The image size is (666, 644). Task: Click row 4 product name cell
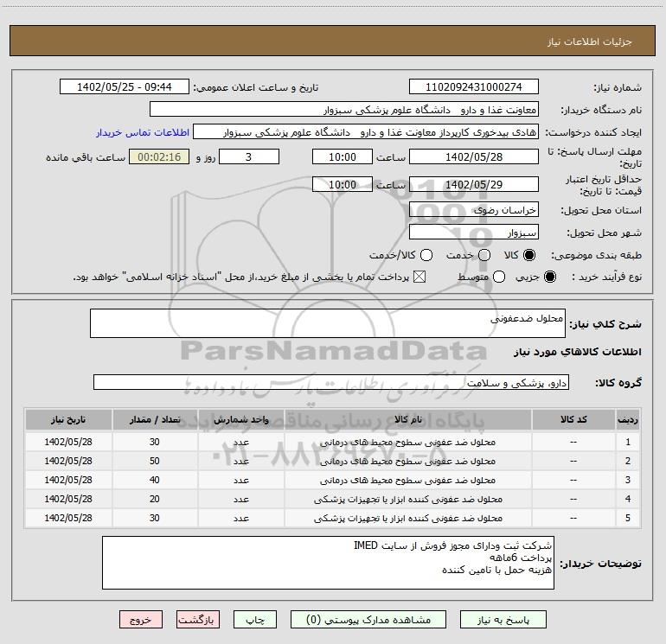(407, 500)
